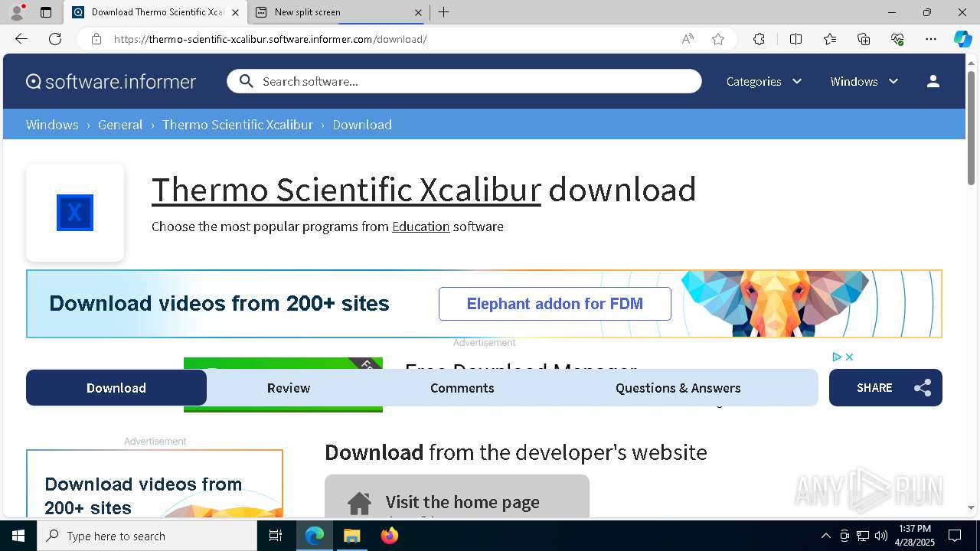
Task: Open notification center icon
Action: pyautogui.click(x=955, y=536)
